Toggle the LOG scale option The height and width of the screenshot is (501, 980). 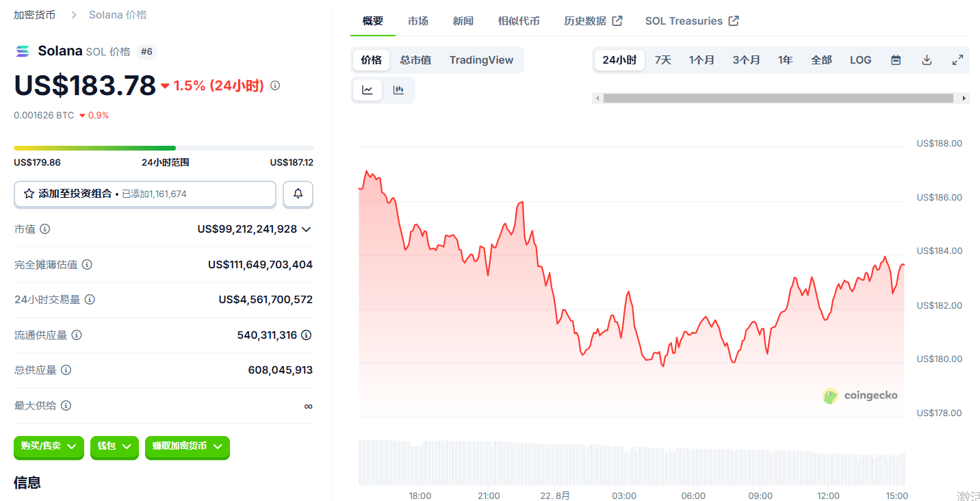click(x=860, y=60)
